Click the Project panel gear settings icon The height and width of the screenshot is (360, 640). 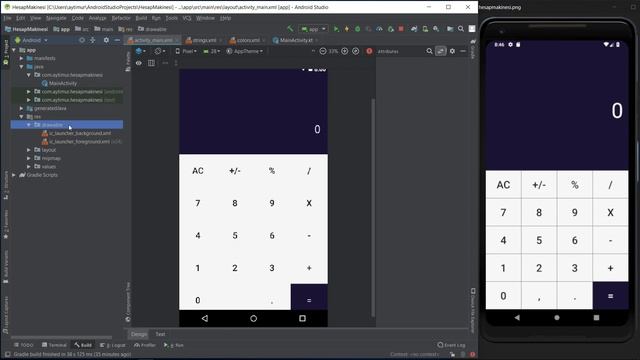106,40
